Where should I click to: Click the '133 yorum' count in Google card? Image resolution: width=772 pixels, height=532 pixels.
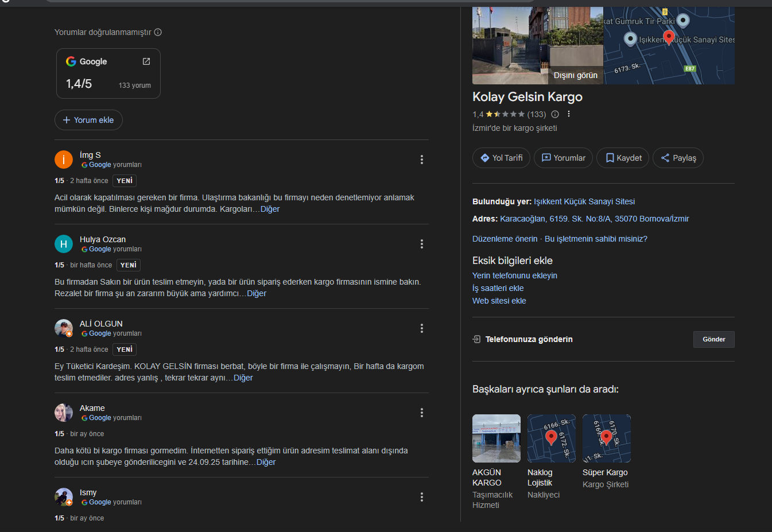click(135, 86)
